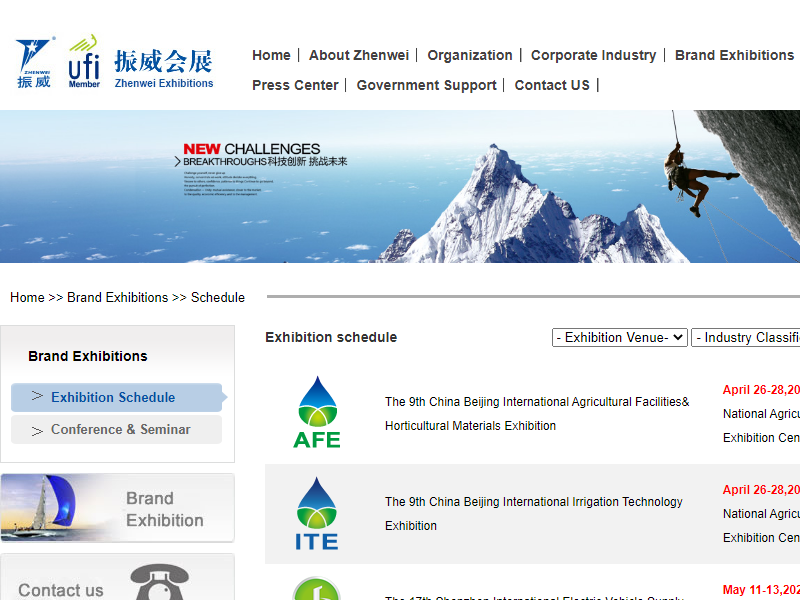Click the AFE row April 26-28 date
Viewport: 800px width, 600px height.
coord(761,390)
